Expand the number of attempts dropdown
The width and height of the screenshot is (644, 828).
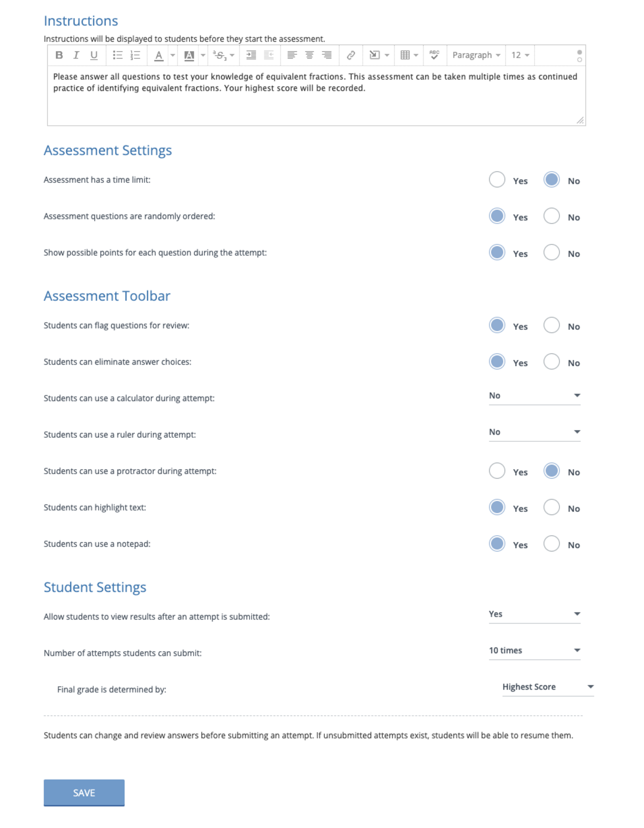coord(535,651)
